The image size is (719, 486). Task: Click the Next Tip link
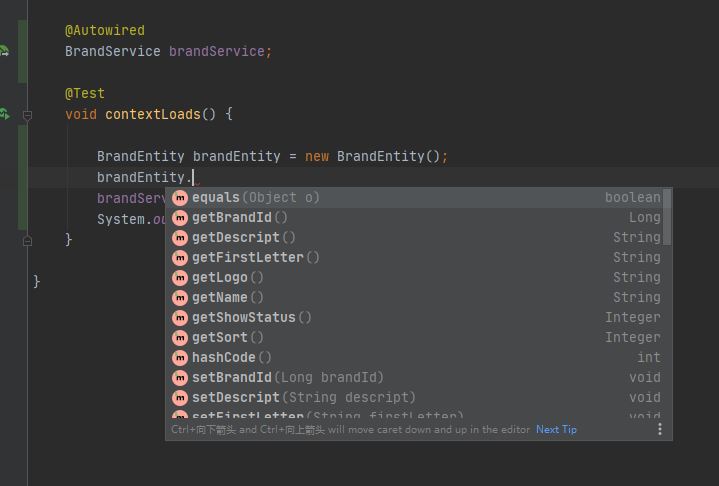point(556,430)
